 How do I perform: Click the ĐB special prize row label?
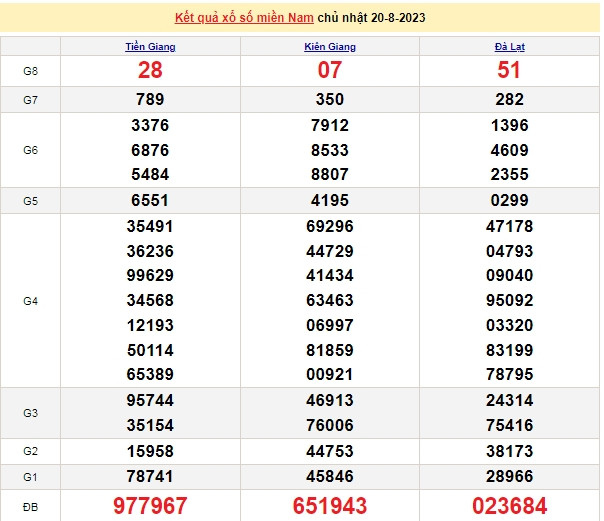click(x=30, y=504)
